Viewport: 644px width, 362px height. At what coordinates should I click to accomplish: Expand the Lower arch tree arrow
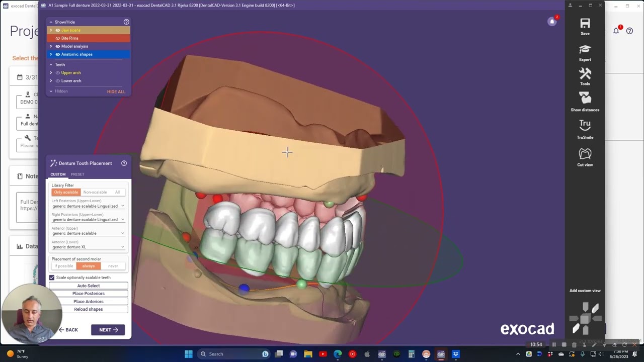click(x=51, y=81)
